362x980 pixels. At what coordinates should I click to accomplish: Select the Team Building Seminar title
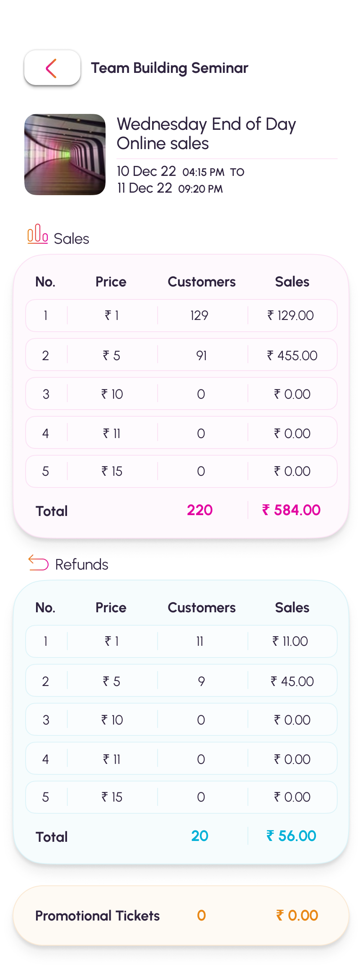tap(170, 68)
